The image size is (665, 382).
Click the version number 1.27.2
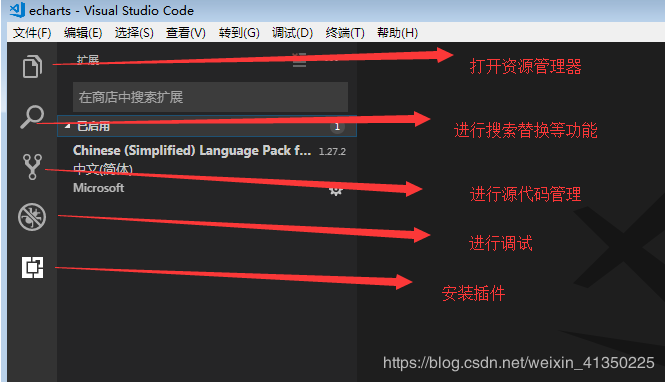coord(332,151)
